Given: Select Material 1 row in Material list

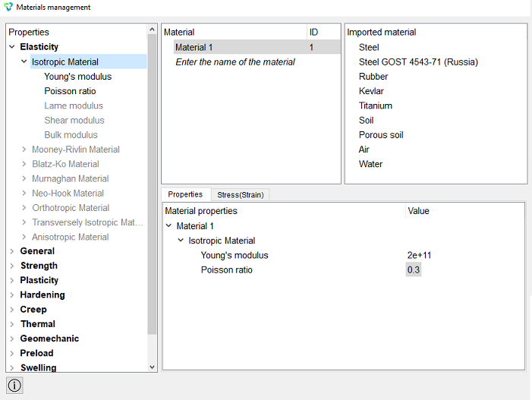Looking at the screenshot, I should point(257,47).
